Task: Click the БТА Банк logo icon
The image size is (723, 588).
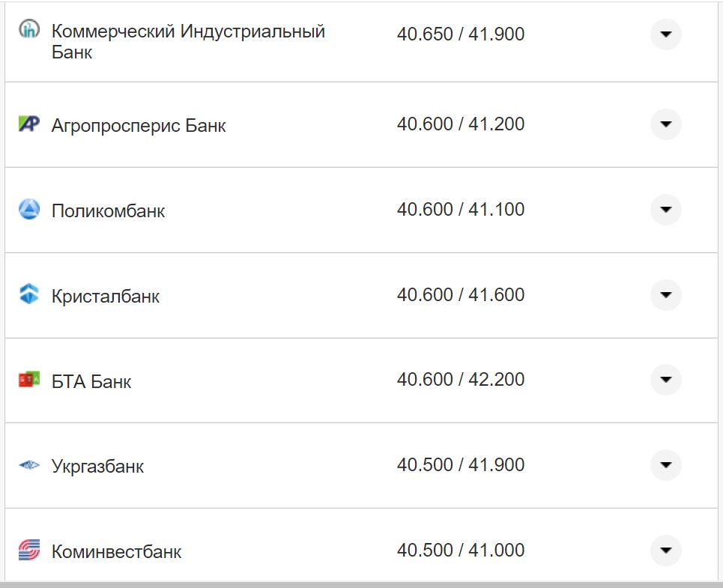Action: [x=28, y=380]
